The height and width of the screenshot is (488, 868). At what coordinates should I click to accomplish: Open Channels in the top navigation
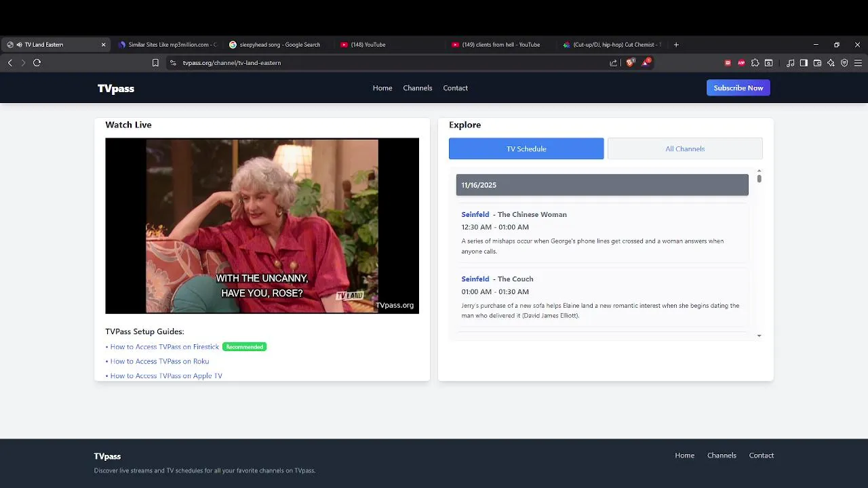click(418, 88)
